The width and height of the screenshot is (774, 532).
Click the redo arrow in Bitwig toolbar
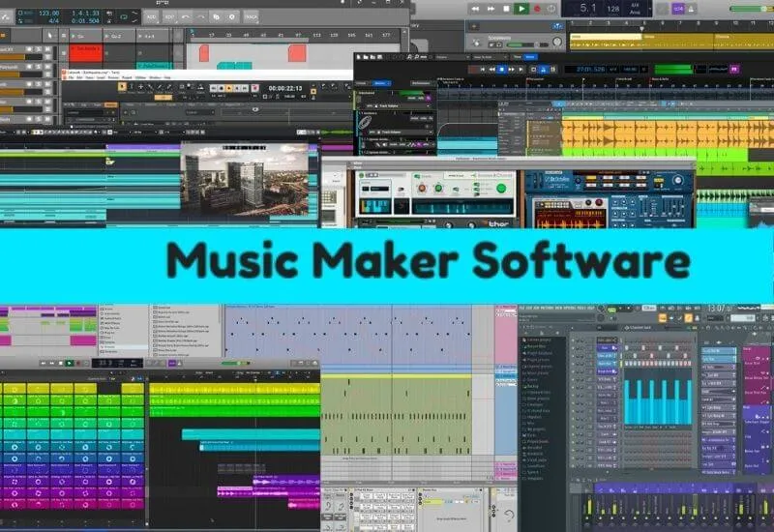201,16
